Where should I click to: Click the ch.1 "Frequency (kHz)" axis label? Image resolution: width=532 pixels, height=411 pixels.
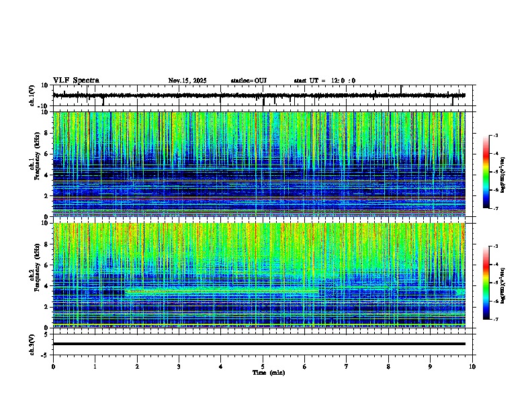pos(37,156)
